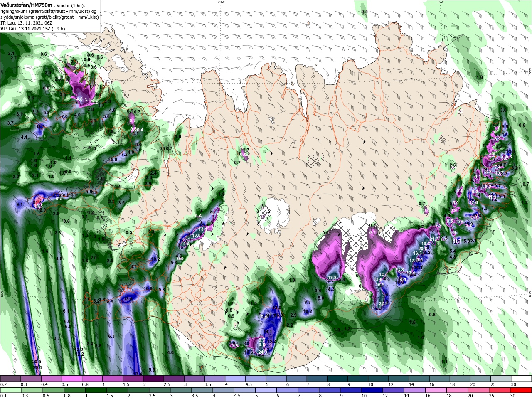Click the 20.5 precipitation value on the map
The image size is (532, 399).
[x=37, y=362]
